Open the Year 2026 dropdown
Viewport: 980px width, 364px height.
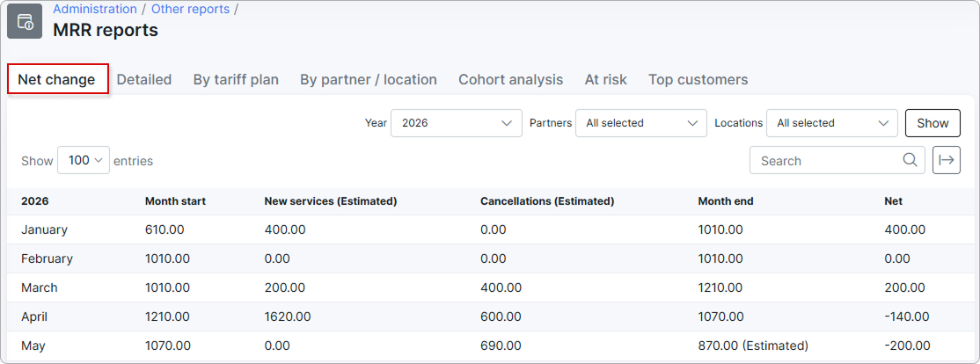tap(457, 123)
